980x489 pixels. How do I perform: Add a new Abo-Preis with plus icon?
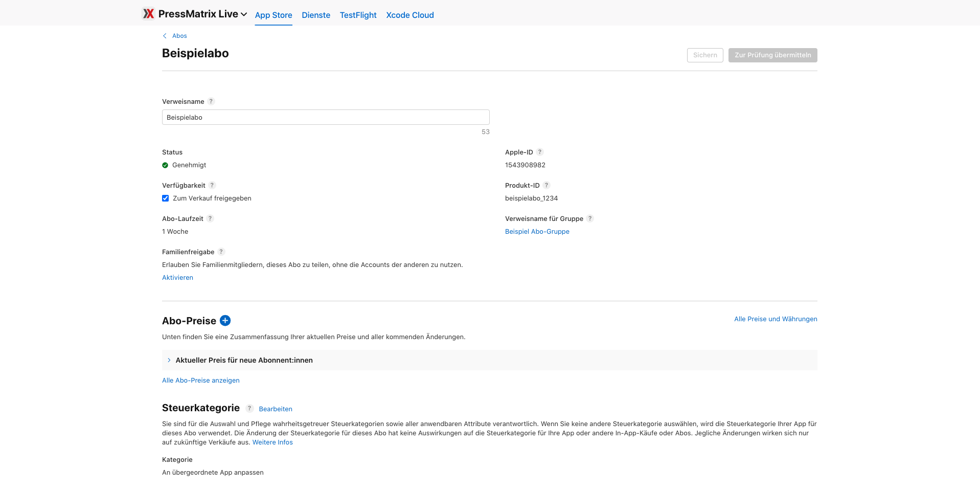pyautogui.click(x=225, y=321)
